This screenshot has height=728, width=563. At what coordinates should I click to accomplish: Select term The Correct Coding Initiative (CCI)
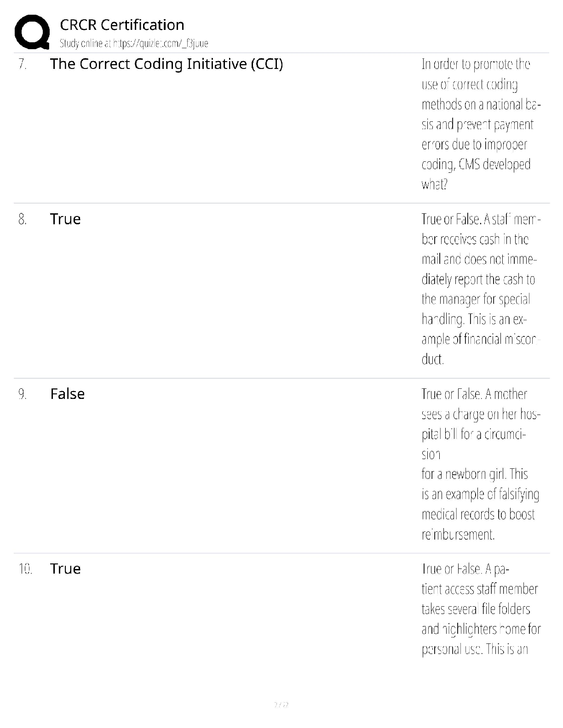coord(167,64)
